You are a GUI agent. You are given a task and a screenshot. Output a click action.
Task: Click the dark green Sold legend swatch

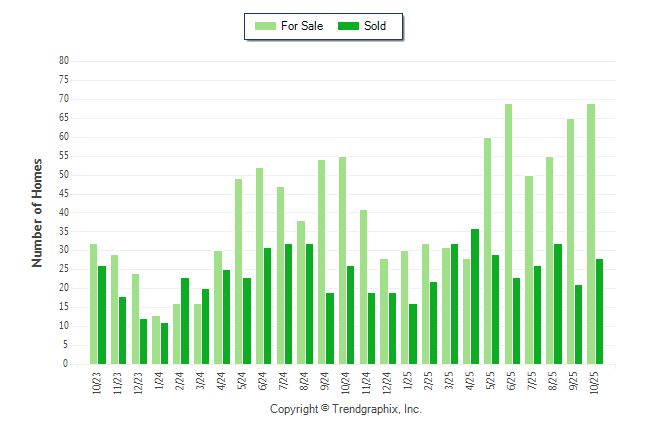pos(350,26)
